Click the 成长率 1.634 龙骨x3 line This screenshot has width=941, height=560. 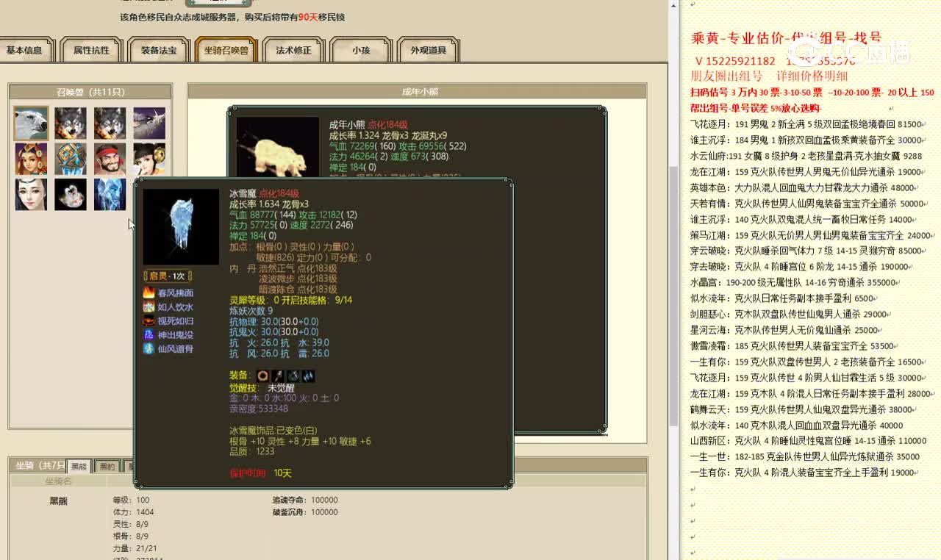(269, 204)
